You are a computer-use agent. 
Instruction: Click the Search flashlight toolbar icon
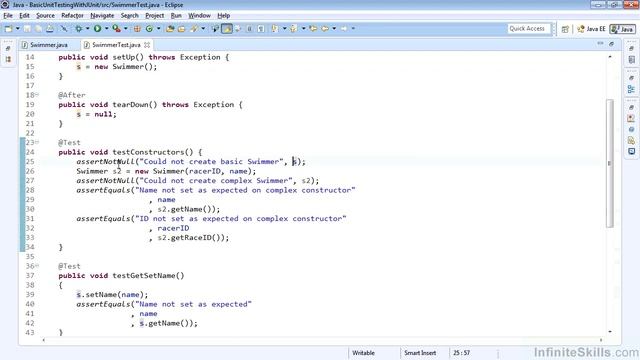(193, 29)
